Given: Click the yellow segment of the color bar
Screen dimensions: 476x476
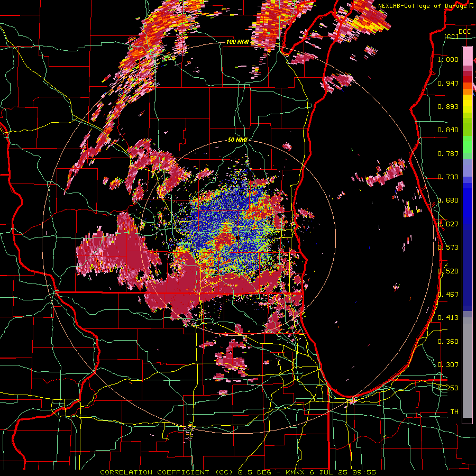Looking at the screenshot, I should (x=467, y=104).
